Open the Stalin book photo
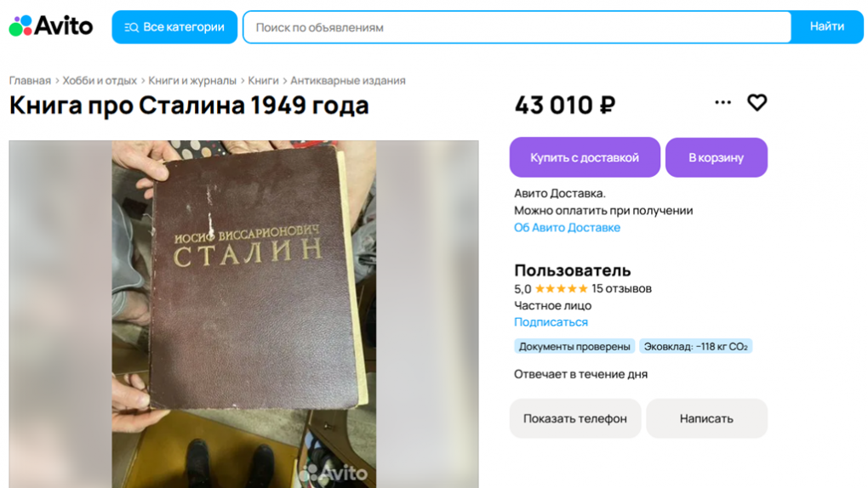Viewport: 868px width, 488px height. click(x=243, y=314)
